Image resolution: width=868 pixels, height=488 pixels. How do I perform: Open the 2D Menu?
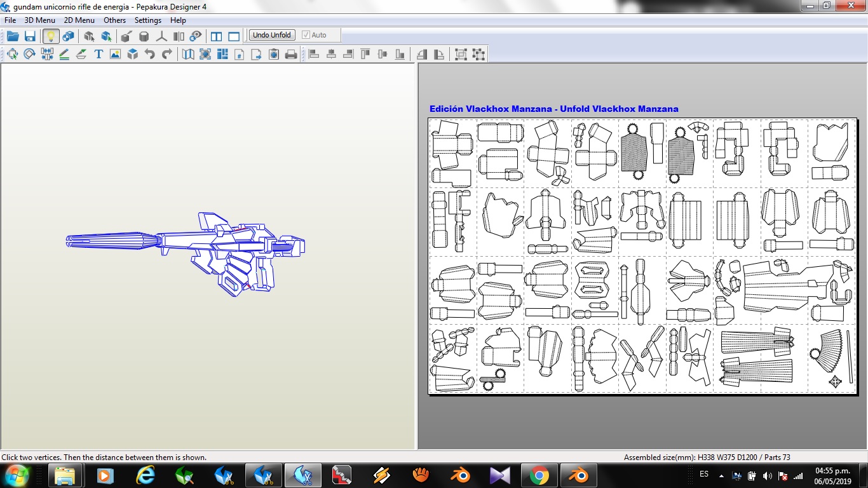(x=79, y=20)
